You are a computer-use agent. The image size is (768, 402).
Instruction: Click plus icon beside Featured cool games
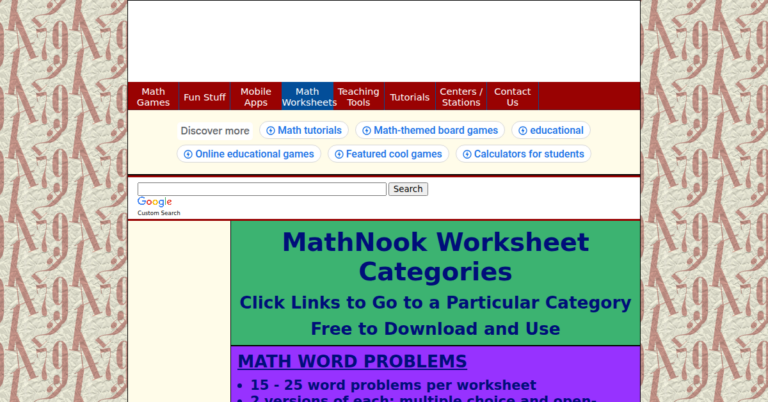339,154
